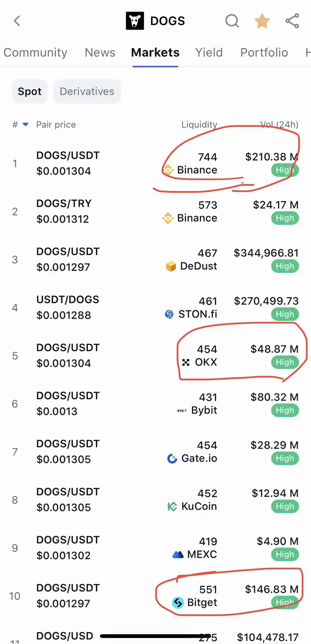
Task: Switch to Derivatives market filter
Action: click(87, 91)
